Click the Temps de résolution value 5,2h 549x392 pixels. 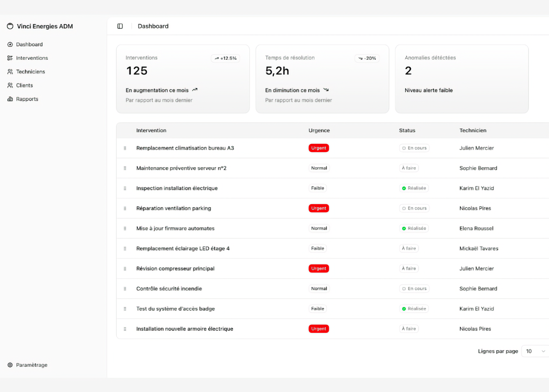(277, 71)
